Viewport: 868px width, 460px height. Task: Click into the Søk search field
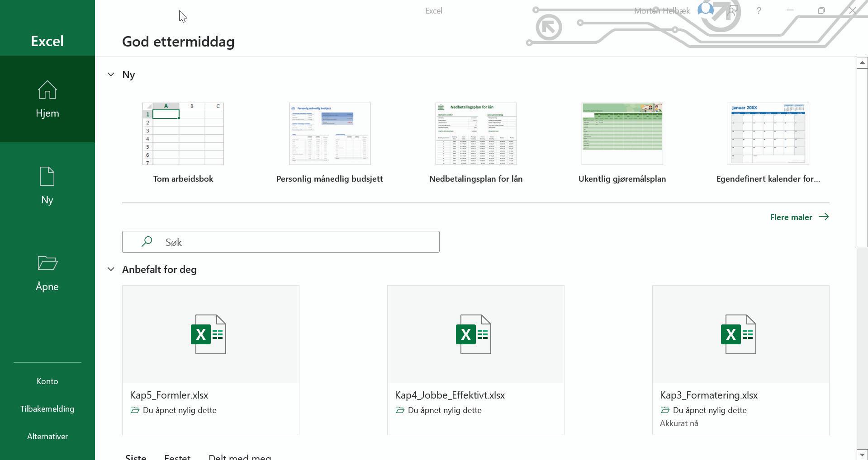281,242
